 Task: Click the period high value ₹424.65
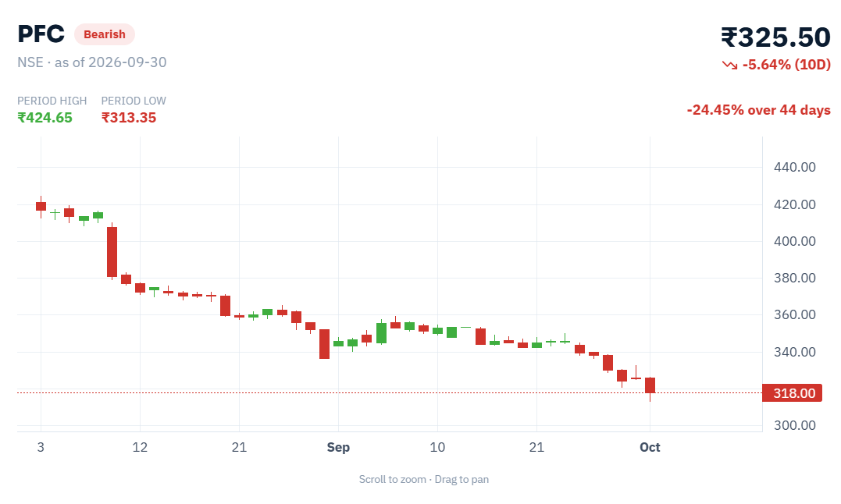(x=45, y=118)
